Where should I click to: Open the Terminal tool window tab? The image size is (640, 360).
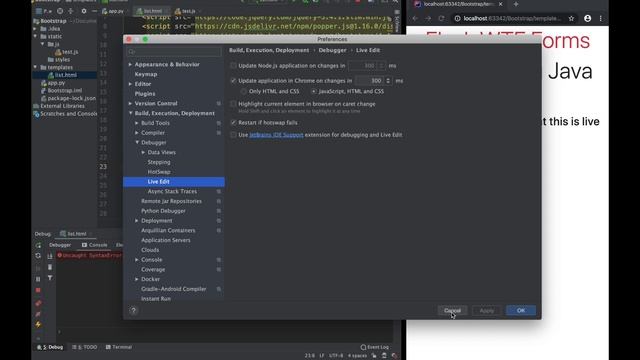click(x=118, y=347)
